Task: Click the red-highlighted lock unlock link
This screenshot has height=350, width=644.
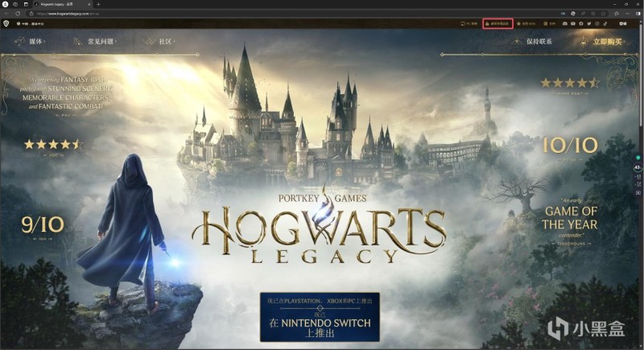Action: [x=497, y=24]
